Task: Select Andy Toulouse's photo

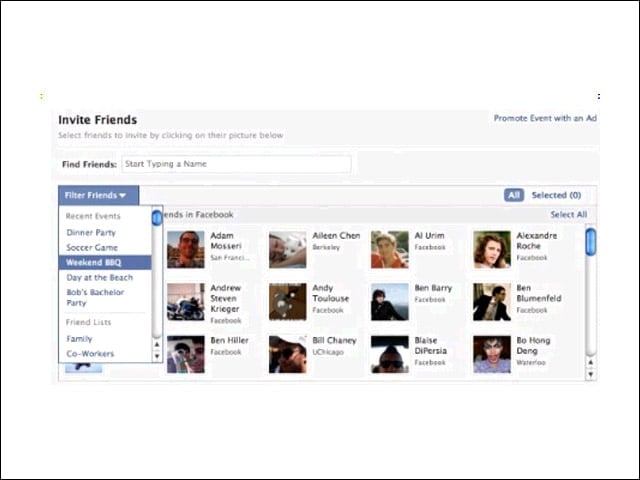Action: tap(288, 302)
